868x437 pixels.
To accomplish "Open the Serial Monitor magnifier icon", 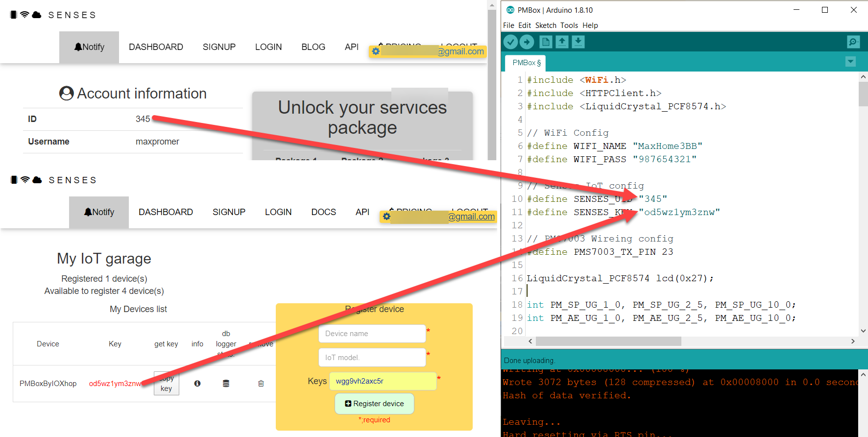I will click(x=853, y=42).
